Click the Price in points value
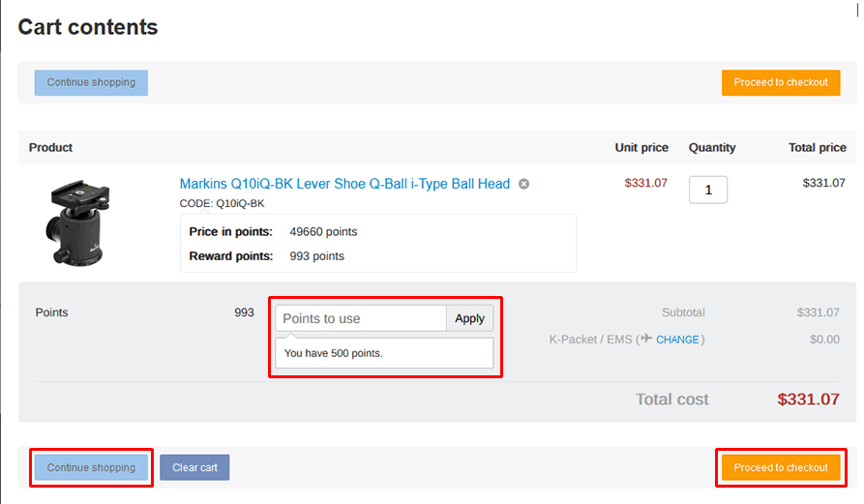The height and width of the screenshot is (504, 864). 323,232
